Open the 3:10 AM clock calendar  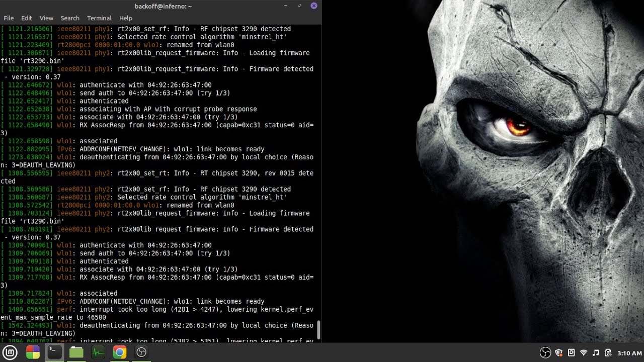(629, 353)
